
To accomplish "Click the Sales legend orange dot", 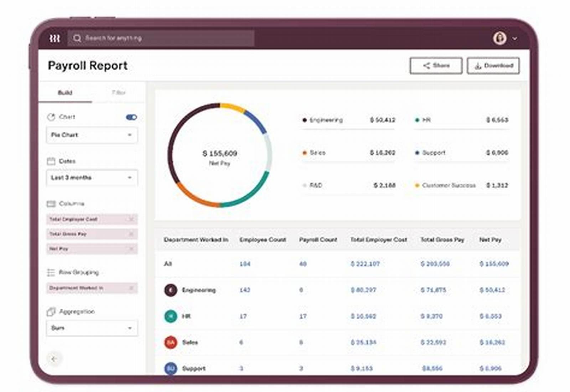I will click(304, 153).
